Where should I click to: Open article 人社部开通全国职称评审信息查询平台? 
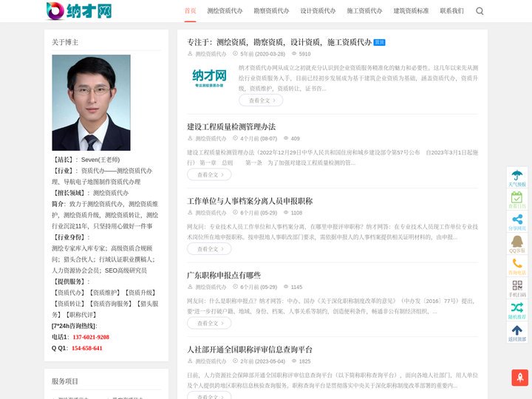tap(250, 349)
